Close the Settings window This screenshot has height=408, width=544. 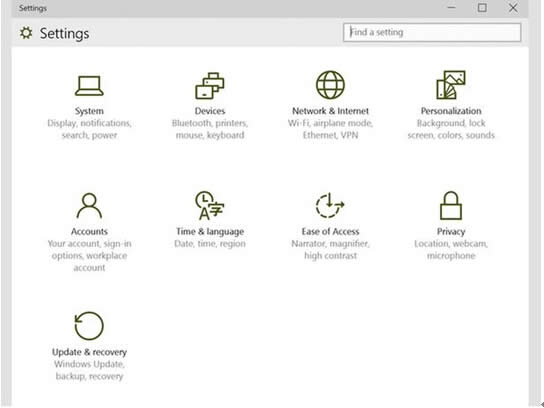click(x=513, y=8)
